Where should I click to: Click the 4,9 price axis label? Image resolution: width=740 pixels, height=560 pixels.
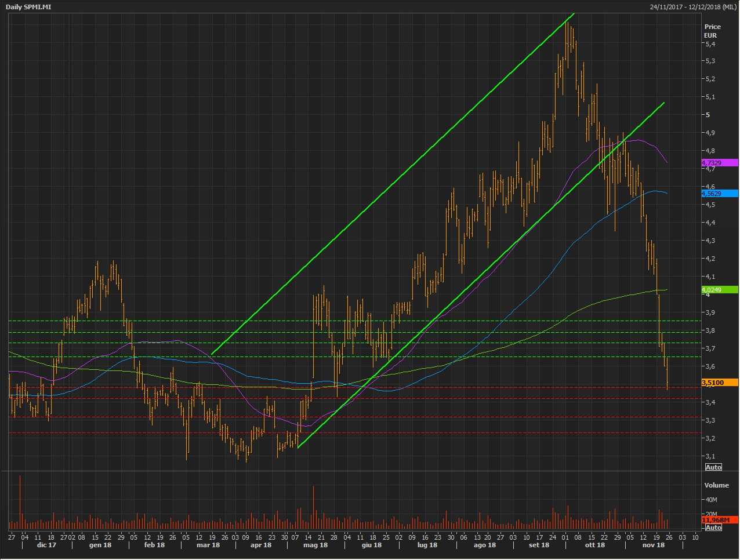pos(710,133)
